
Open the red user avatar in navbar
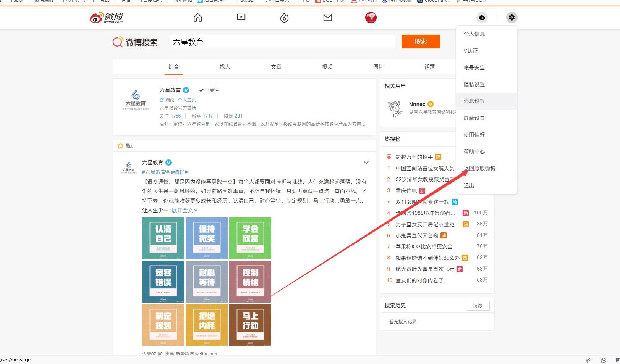(x=371, y=18)
